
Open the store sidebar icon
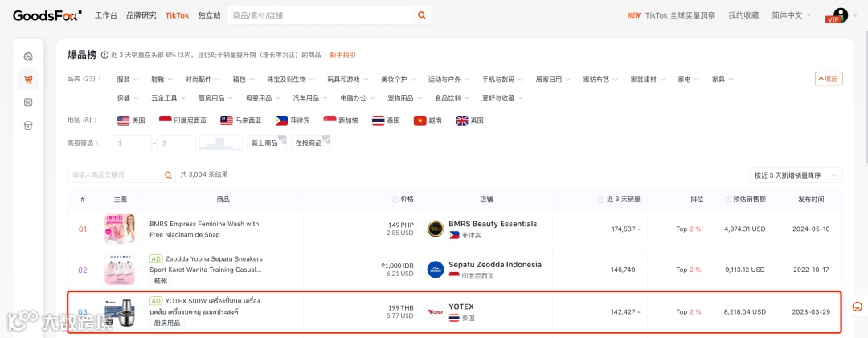(x=28, y=126)
